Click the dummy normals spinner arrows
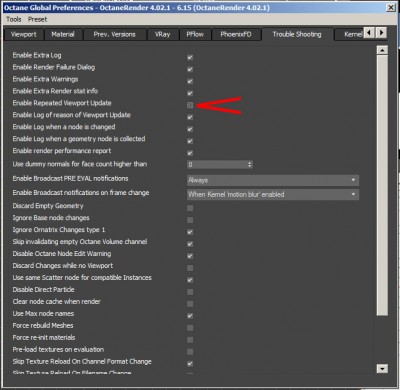 pyautogui.click(x=250, y=164)
